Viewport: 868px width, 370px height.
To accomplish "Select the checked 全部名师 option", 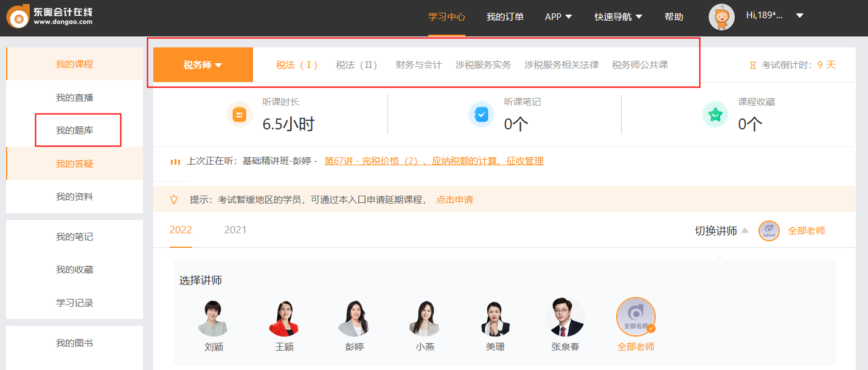I will click(636, 318).
